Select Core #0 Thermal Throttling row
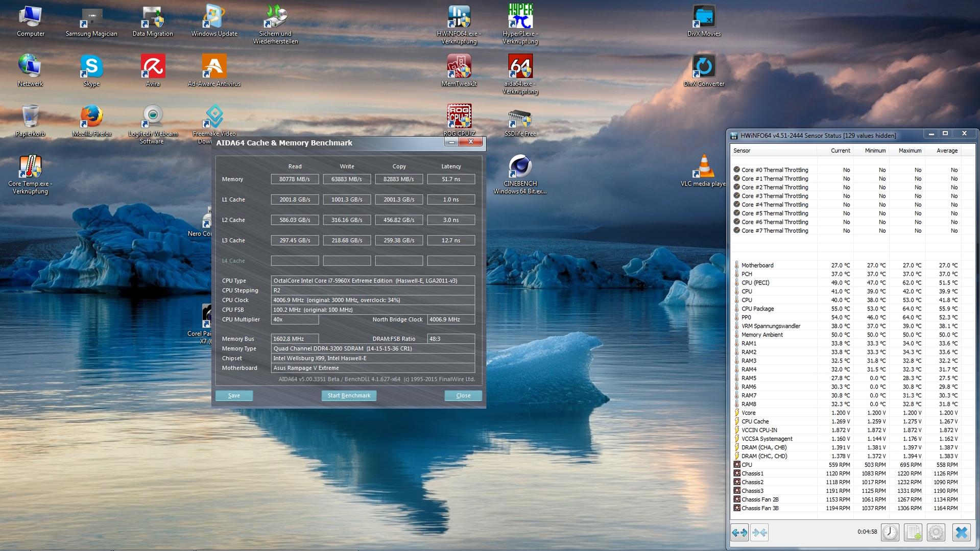The height and width of the screenshot is (551, 980). (846, 170)
